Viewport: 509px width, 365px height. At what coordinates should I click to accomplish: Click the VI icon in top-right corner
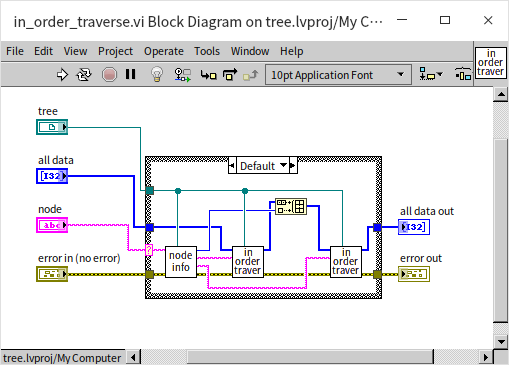[x=491, y=63]
